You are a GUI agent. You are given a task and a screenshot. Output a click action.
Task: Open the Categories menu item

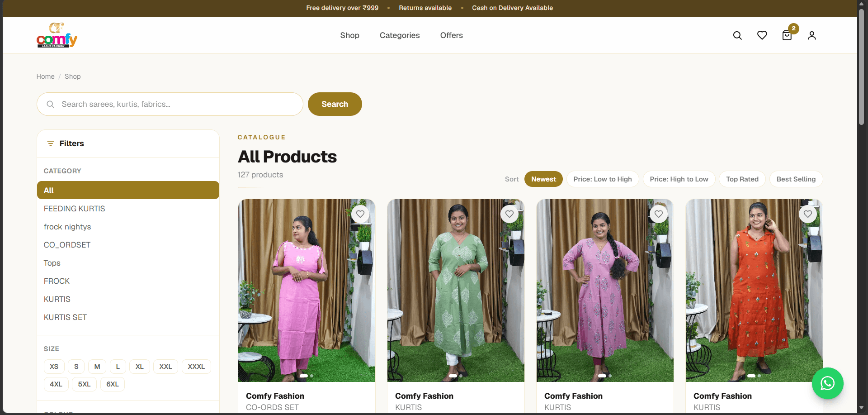coord(400,35)
